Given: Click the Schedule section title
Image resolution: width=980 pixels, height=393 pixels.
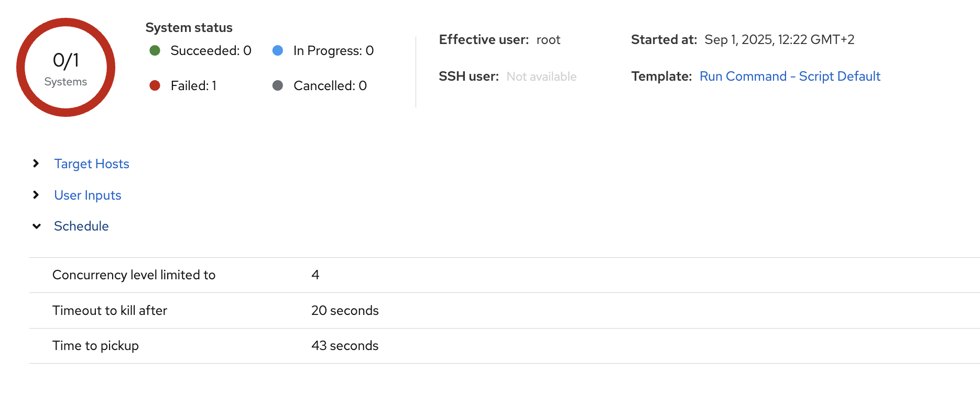Looking at the screenshot, I should click(x=81, y=226).
